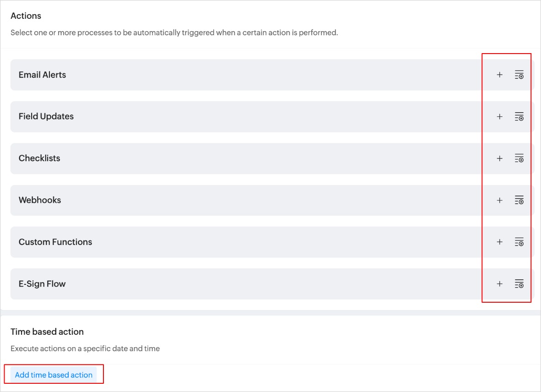
Task: Click the plus icon for Checklists
Action: click(499, 158)
